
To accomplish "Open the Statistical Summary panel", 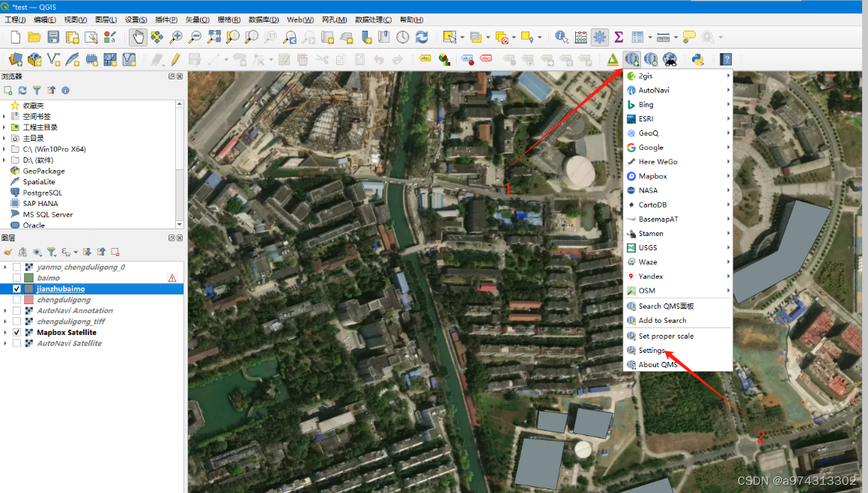I will [x=616, y=36].
